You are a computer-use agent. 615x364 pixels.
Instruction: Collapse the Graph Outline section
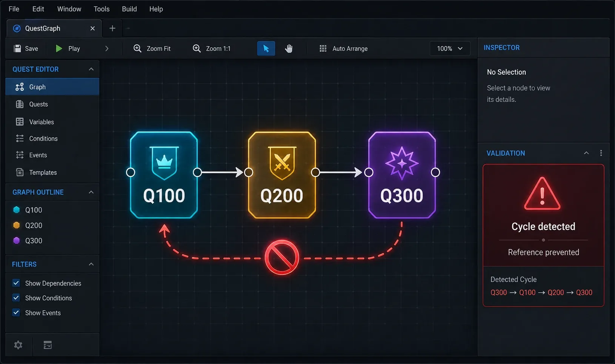(x=91, y=192)
